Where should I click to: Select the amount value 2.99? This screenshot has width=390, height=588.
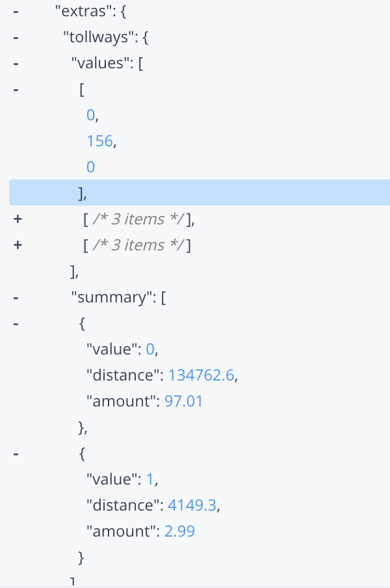(180, 531)
